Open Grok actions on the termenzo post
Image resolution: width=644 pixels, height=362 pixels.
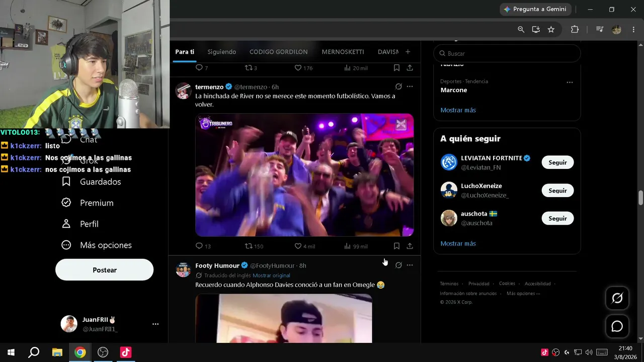(x=398, y=86)
